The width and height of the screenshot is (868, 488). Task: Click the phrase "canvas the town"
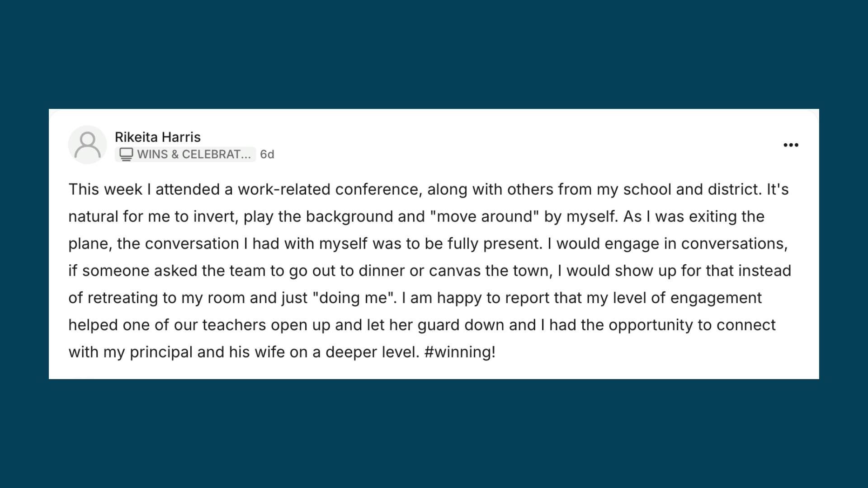(x=490, y=271)
